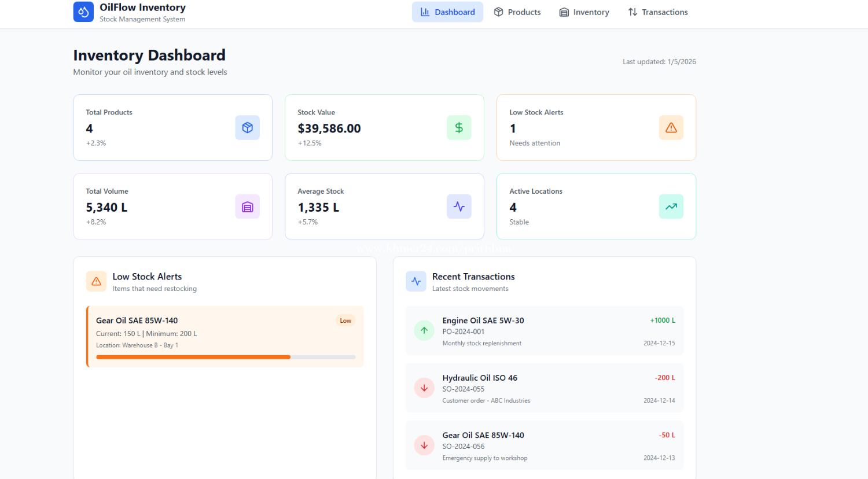Open the Transactions tab

658,12
